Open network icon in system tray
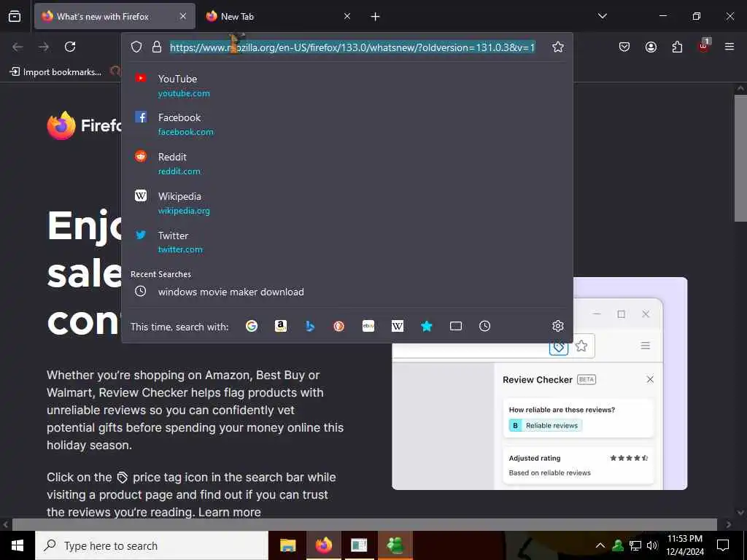This screenshot has height=560, width=747. (635, 545)
